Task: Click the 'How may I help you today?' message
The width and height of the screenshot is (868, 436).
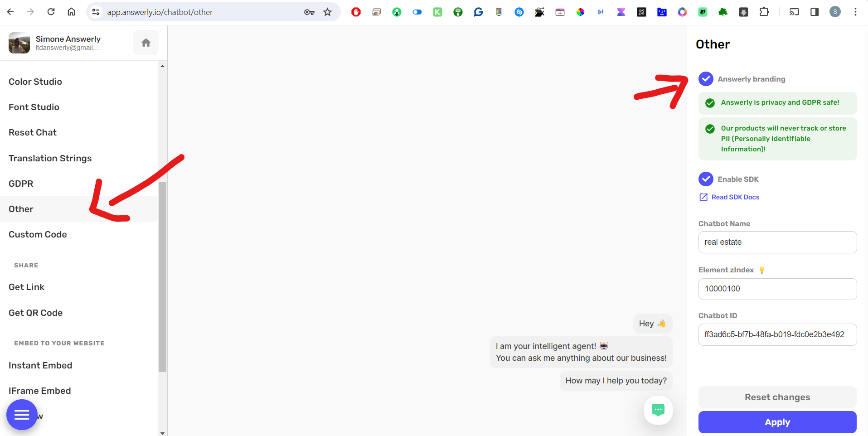Action: [616, 381]
